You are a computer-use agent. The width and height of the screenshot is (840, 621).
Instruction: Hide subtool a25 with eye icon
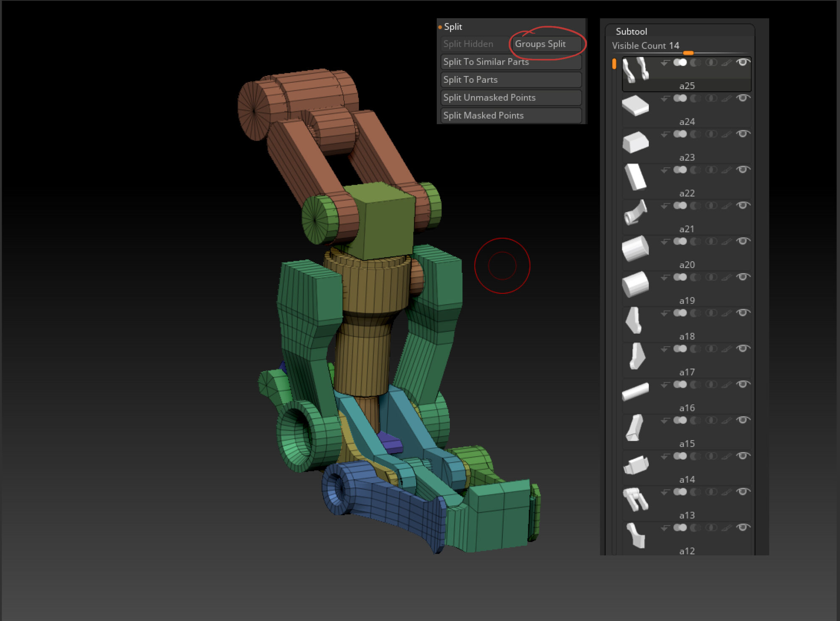click(x=743, y=62)
